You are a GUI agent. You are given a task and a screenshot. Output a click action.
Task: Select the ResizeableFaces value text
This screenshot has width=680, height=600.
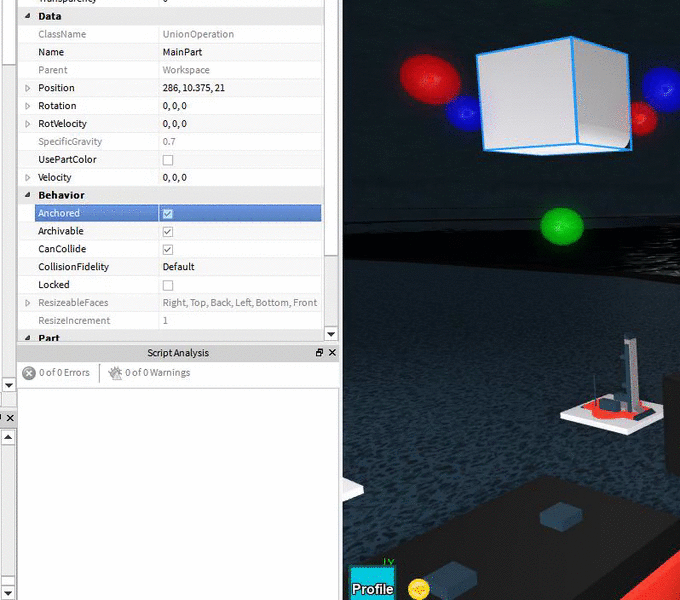tap(240, 303)
